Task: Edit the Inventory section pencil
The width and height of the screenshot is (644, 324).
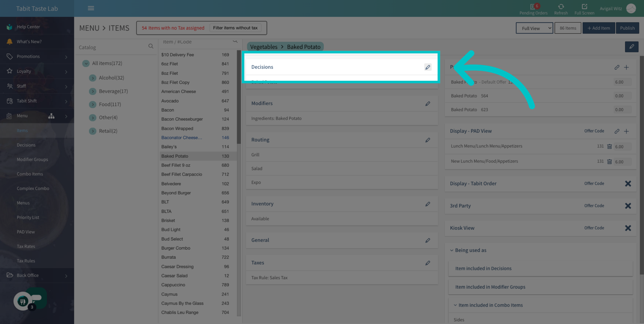Action: pyautogui.click(x=428, y=204)
